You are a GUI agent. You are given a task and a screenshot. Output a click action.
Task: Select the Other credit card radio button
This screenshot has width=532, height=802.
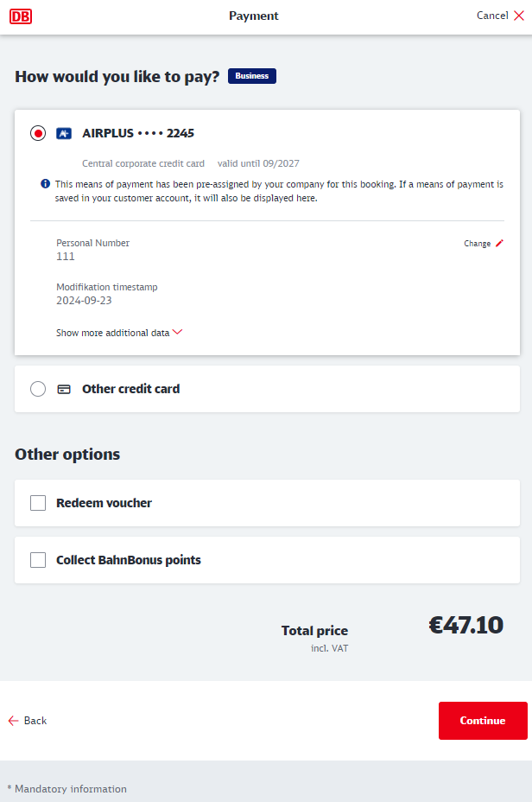click(38, 389)
